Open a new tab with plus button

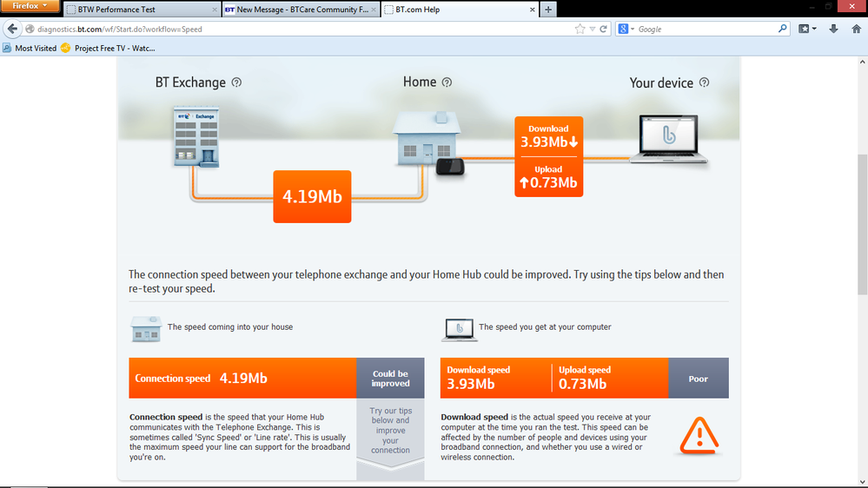[548, 10]
